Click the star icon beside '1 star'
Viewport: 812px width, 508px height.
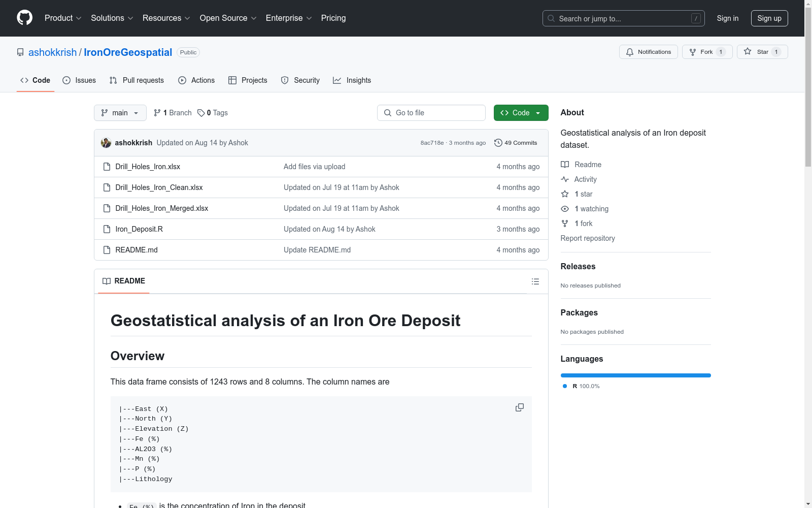(x=565, y=194)
